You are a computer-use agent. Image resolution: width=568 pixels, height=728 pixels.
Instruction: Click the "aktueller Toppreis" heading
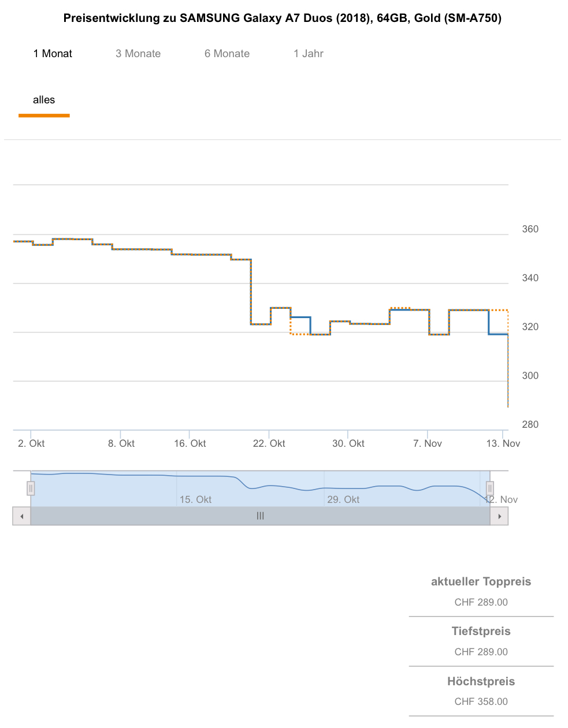[x=481, y=581]
